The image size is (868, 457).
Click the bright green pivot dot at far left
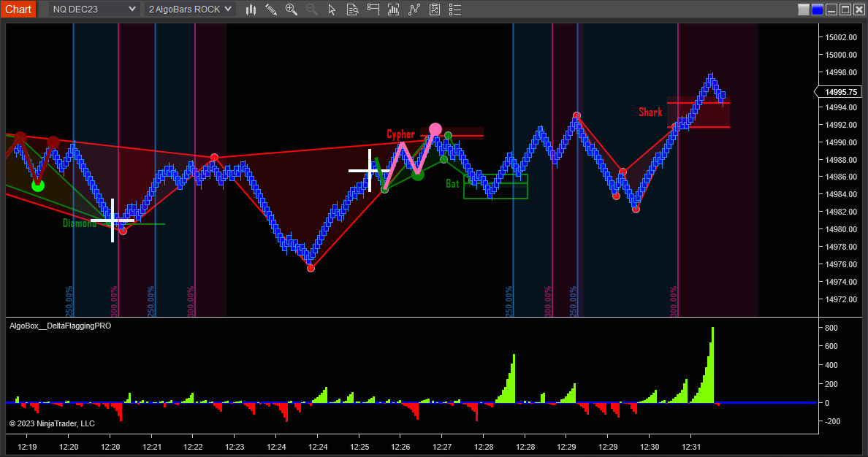(x=38, y=185)
